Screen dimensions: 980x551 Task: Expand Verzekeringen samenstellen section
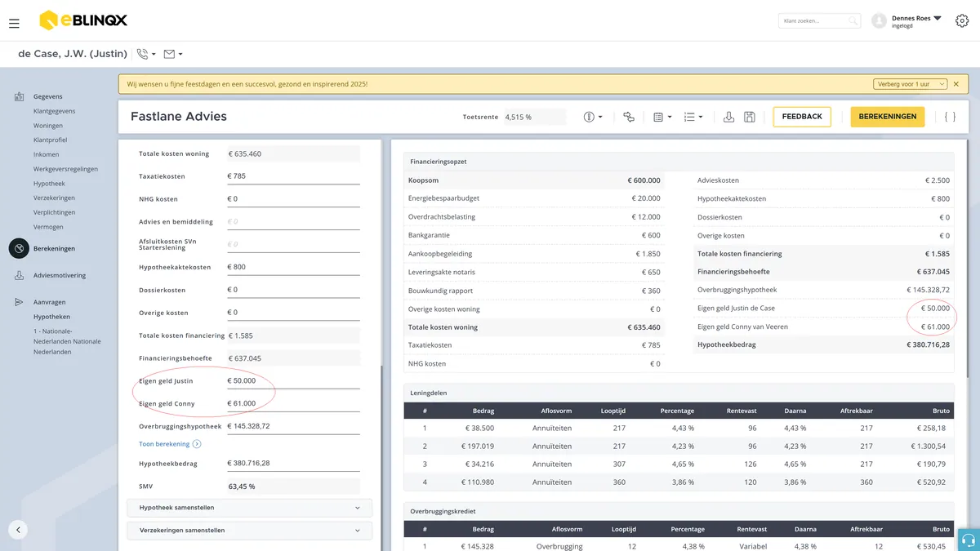(250, 531)
